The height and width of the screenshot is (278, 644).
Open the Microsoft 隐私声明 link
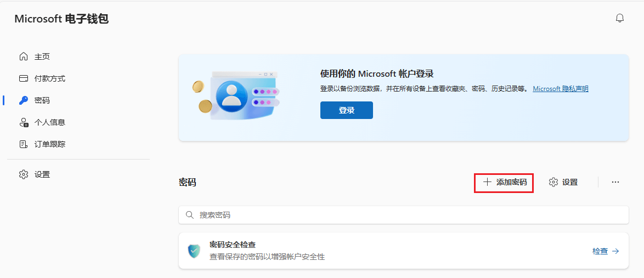coord(561,88)
